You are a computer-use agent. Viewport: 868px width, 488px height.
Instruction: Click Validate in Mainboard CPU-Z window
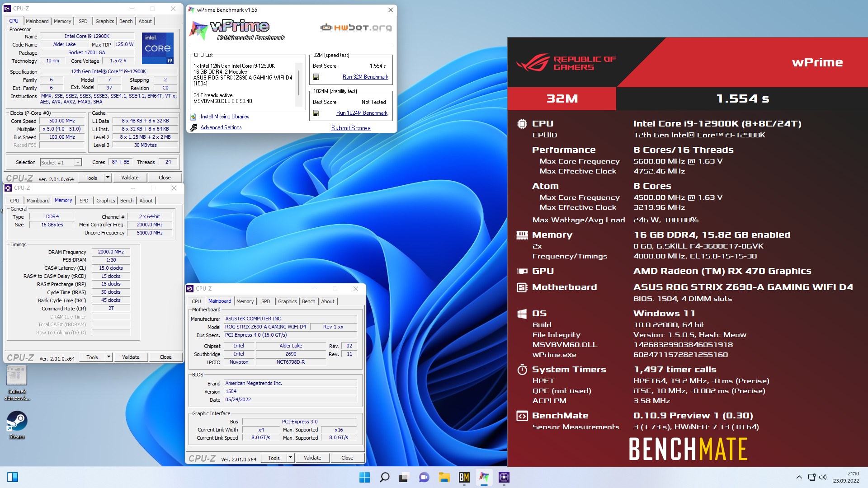point(312,458)
